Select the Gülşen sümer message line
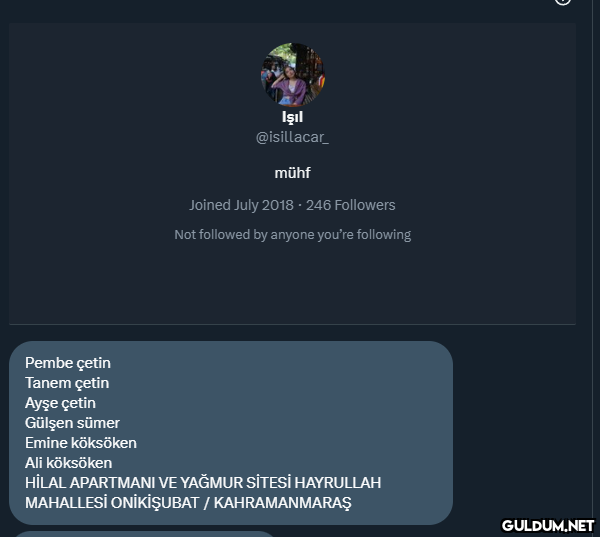The width and height of the screenshot is (600, 537). pos(72,423)
